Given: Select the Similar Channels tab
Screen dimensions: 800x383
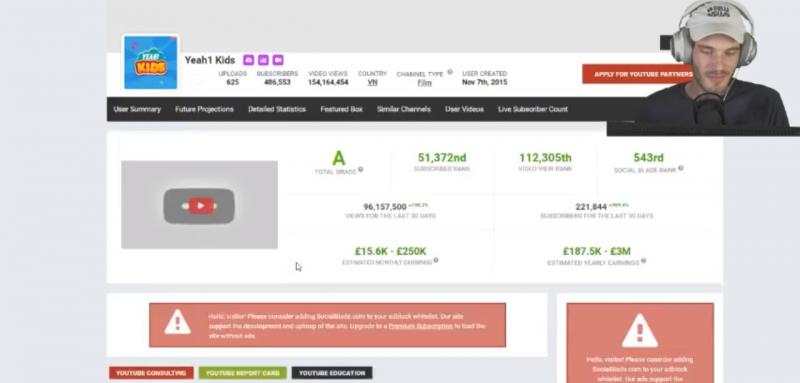Looking at the screenshot, I should (404, 109).
